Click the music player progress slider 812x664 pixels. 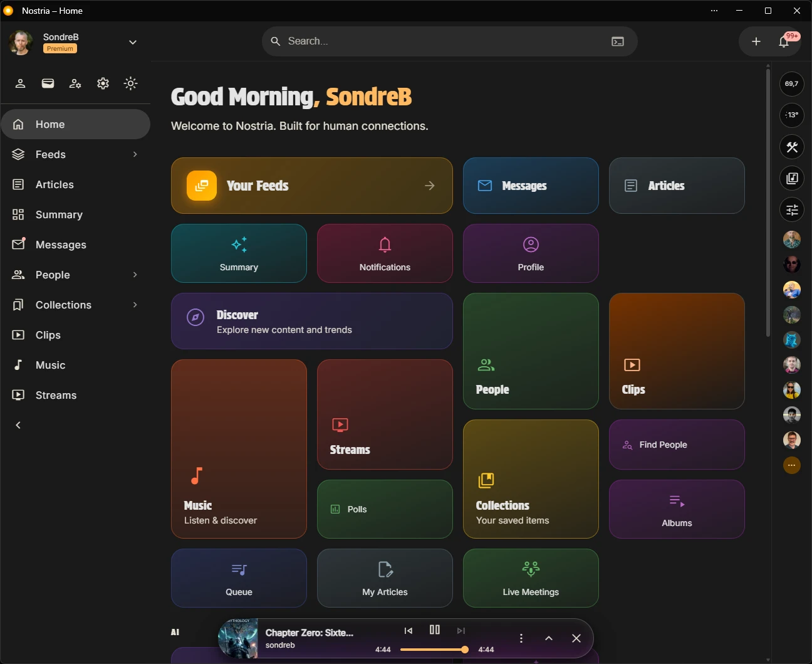[x=432, y=650]
